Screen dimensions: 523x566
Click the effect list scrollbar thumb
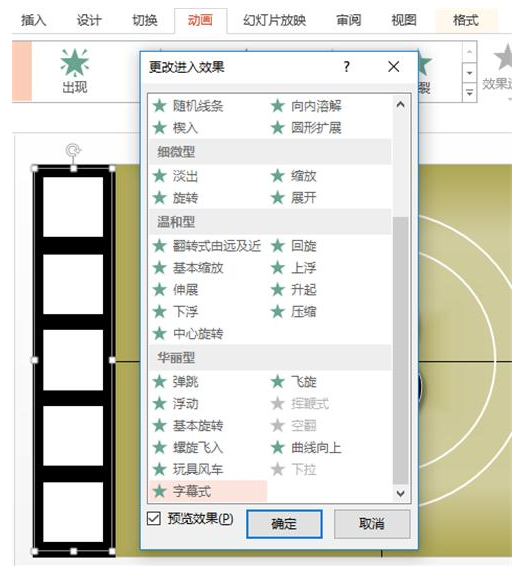click(400, 350)
